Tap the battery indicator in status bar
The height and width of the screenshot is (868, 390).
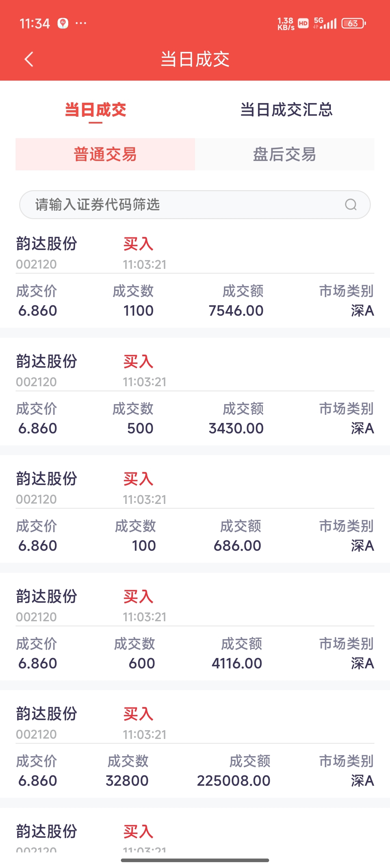pos(353,23)
